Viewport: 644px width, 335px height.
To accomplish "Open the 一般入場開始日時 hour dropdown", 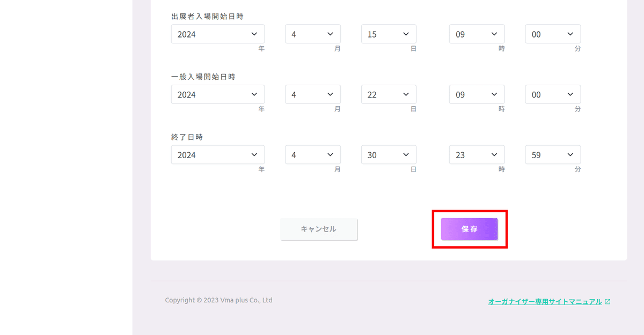I will (x=477, y=94).
